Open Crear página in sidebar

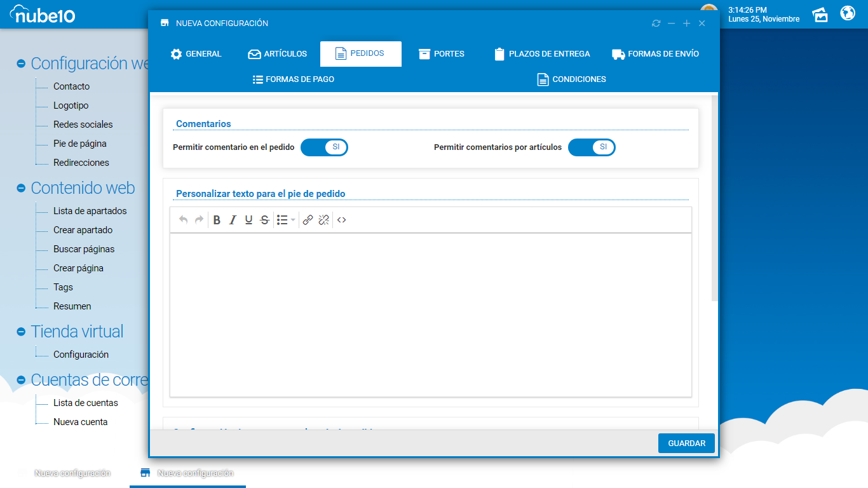point(78,268)
